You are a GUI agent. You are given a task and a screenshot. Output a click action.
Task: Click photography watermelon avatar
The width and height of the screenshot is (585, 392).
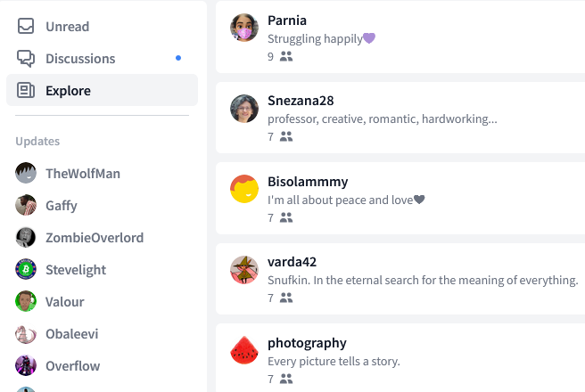pos(244,350)
